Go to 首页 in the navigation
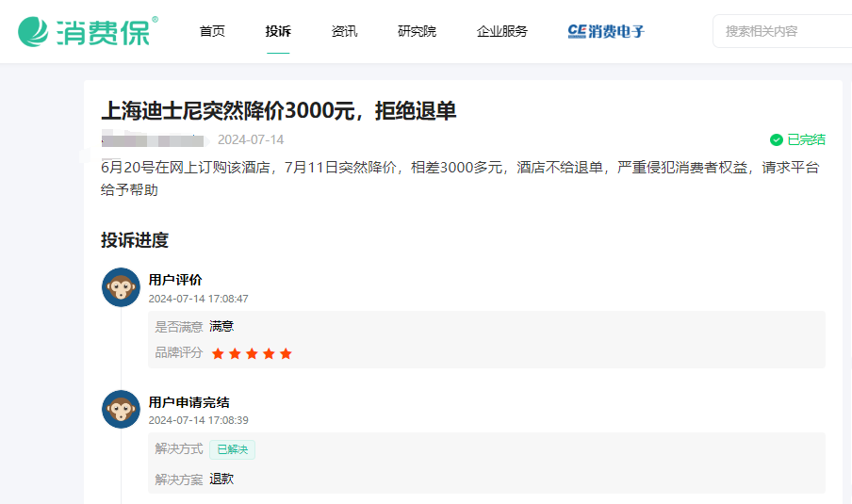 212,31
